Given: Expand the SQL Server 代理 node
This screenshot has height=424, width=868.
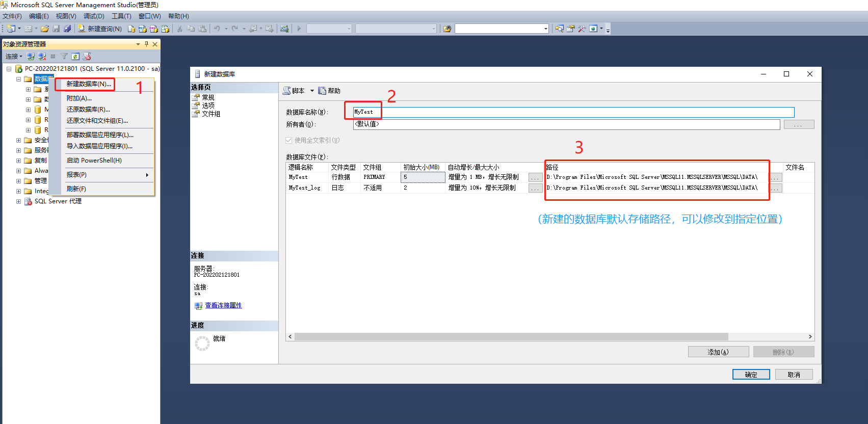Looking at the screenshot, I should 18,201.
